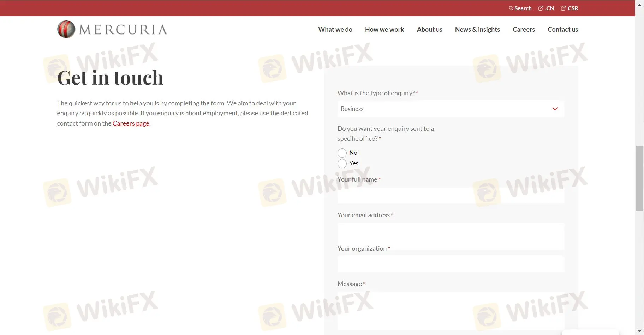Open the Careers menu item

tap(524, 30)
